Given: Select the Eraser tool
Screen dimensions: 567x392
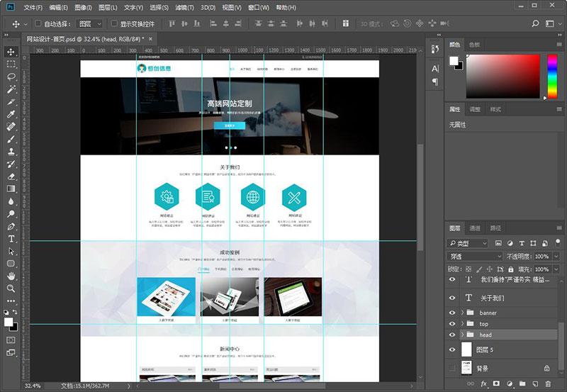Looking at the screenshot, I should point(11,177).
